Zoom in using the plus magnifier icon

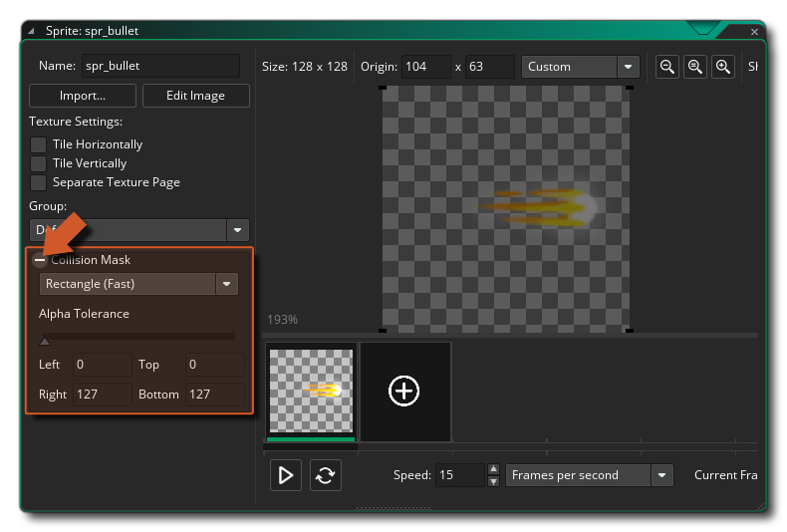723,67
